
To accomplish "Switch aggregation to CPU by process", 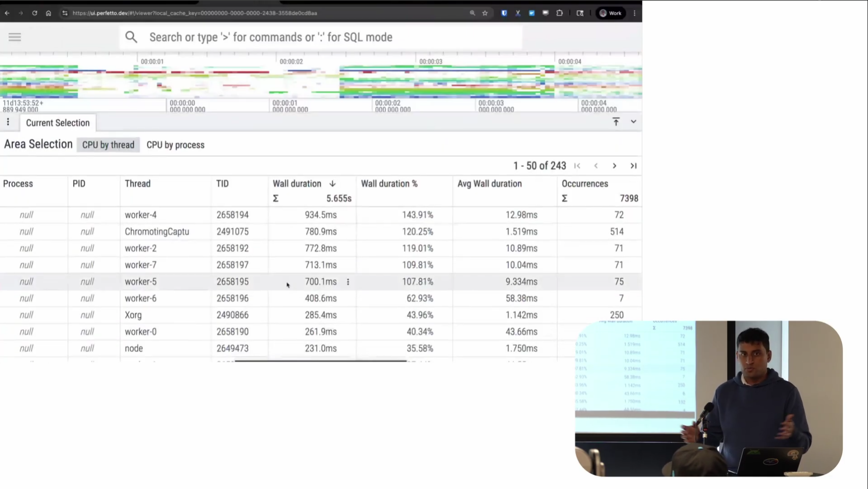I will (175, 145).
